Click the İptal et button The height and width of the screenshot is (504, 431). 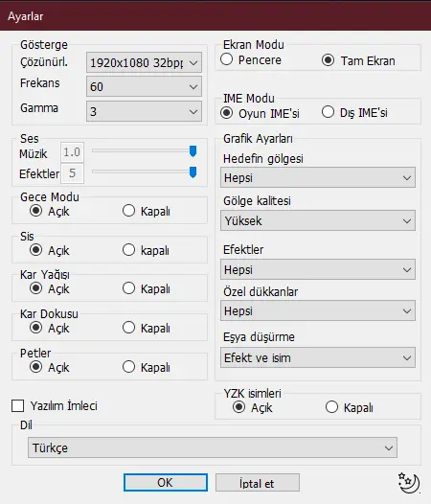[258, 483]
